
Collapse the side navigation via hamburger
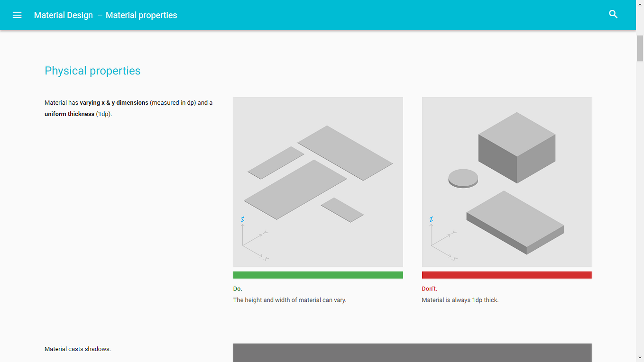(17, 15)
